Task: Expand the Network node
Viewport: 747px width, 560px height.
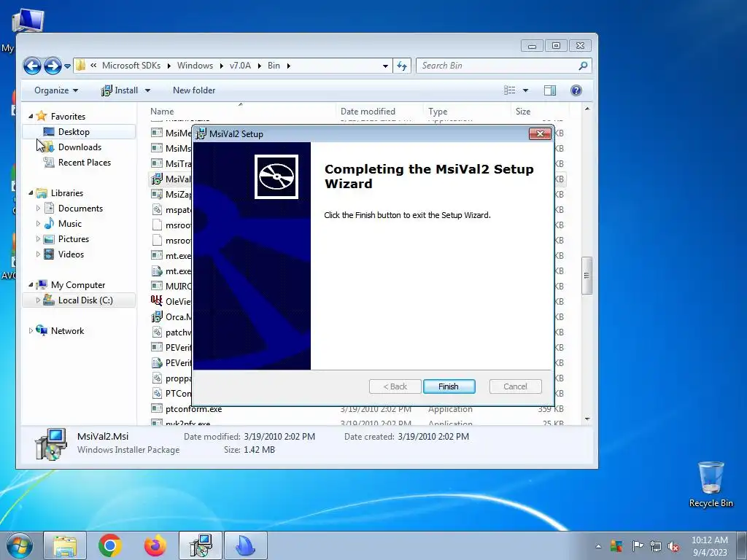Action: click(x=31, y=331)
